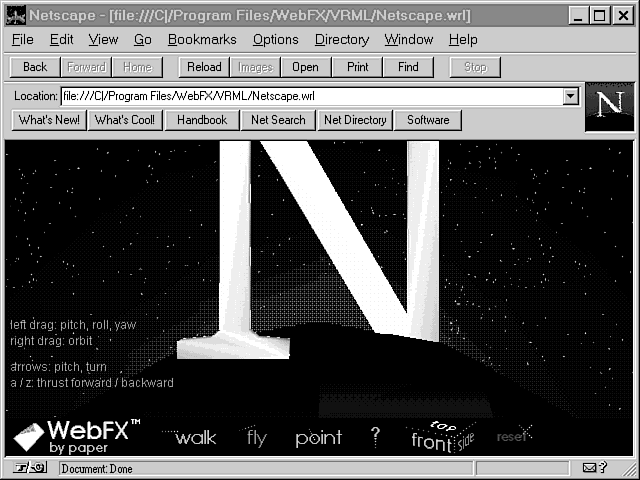Switch to fly navigation mode
Viewport: 640px width, 480px height.
tap(256, 438)
